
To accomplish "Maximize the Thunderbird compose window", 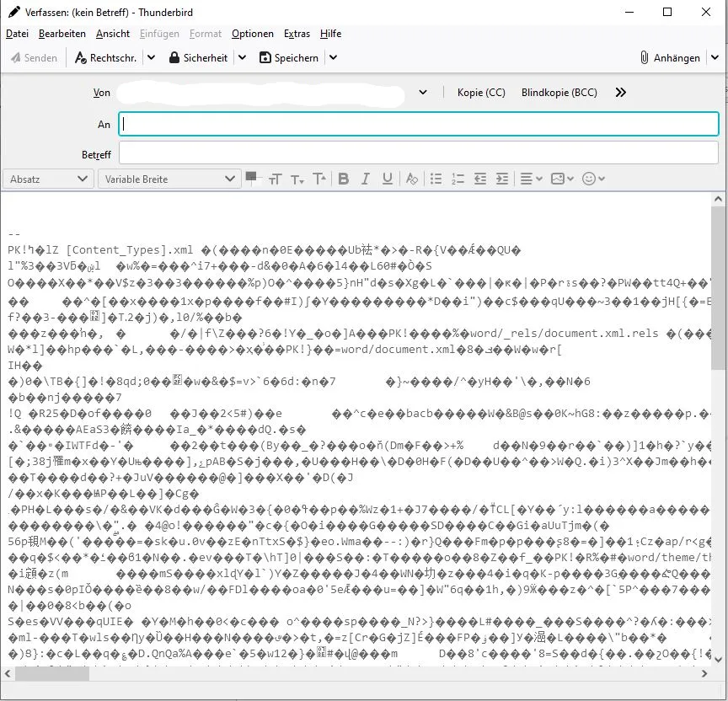I will click(x=667, y=12).
